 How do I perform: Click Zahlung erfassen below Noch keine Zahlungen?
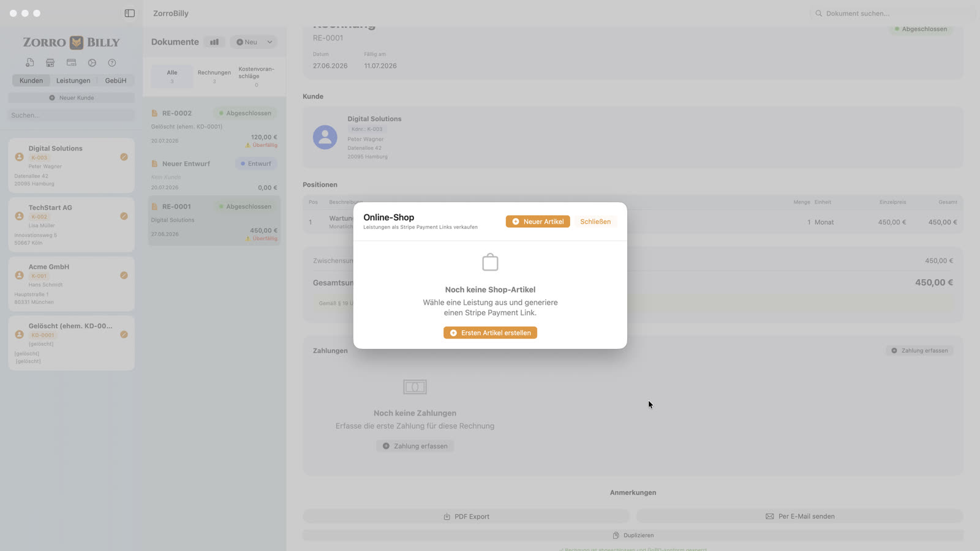[415, 446]
